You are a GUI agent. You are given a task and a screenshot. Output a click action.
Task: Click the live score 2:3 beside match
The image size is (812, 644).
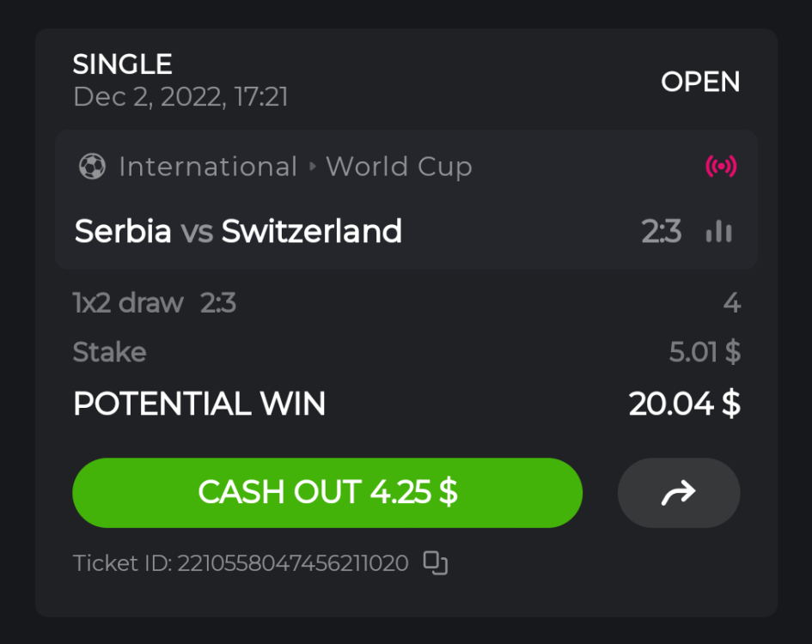coord(661,232)
